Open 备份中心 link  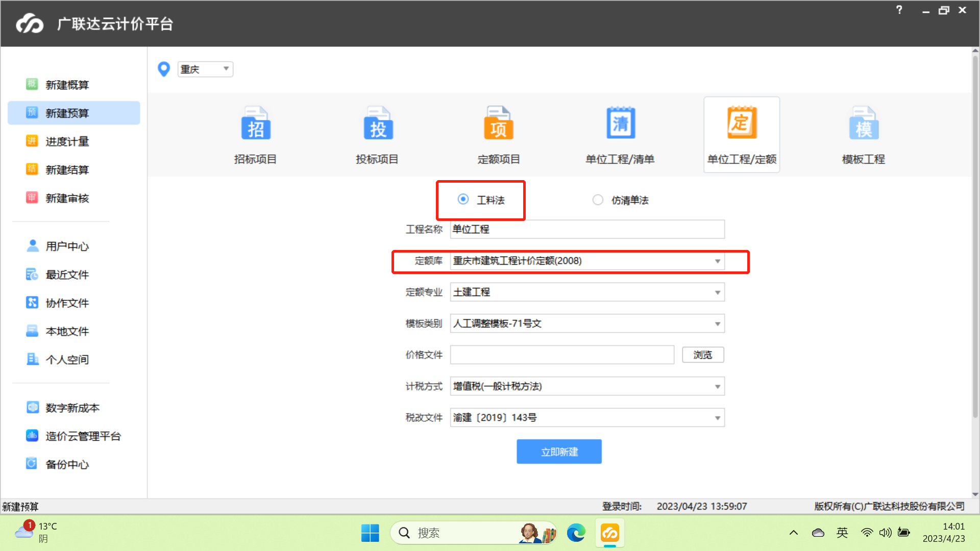tap(67, 464)
